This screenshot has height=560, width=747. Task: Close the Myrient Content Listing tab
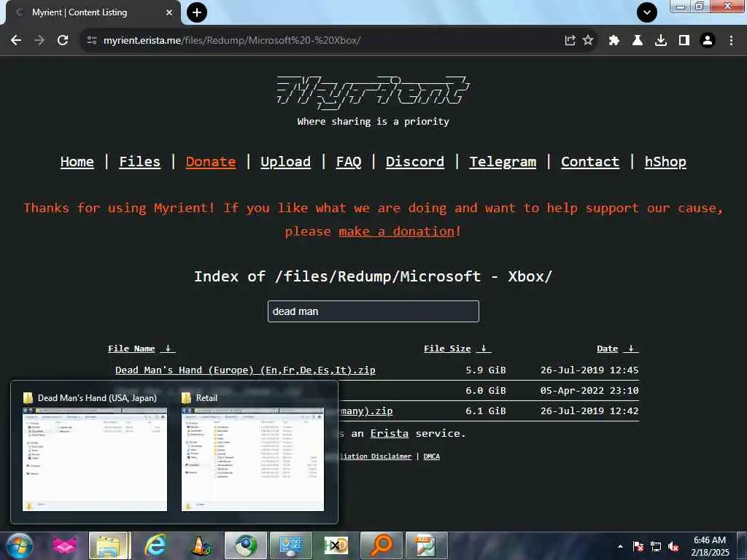click(x=169, y=12)
